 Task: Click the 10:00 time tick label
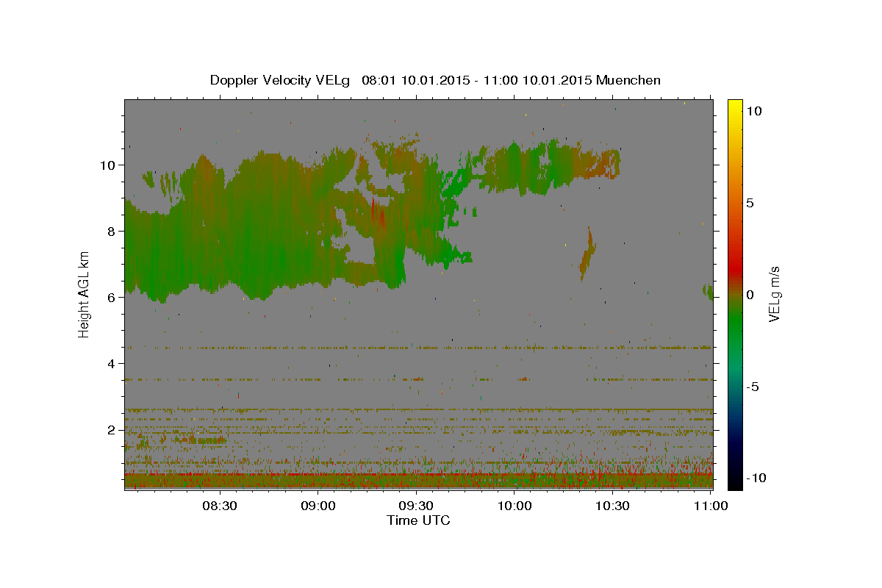514,506
